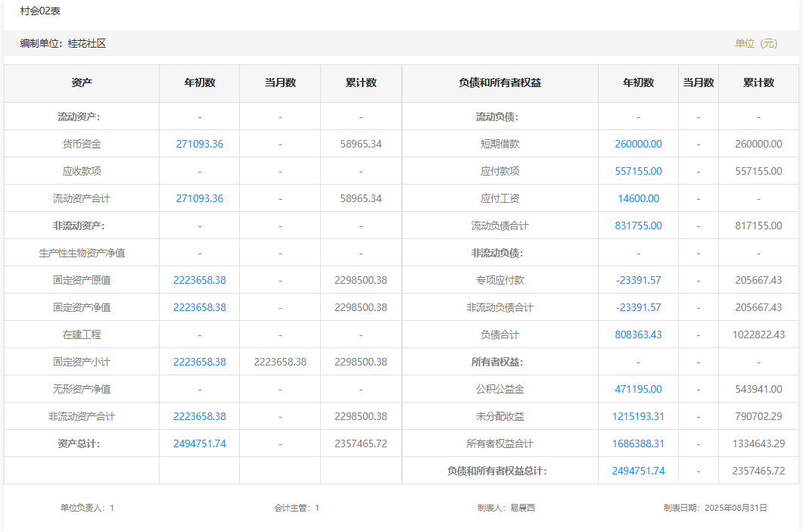Viewport: 803px width, 532px height.
Task: Open the 货币资金 年初数 amount link
Action: click(199, 144)
